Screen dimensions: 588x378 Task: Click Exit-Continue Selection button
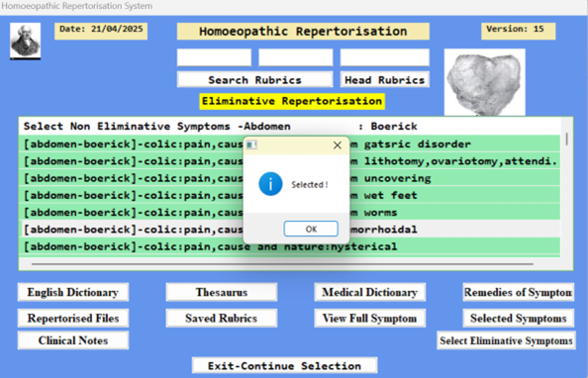(x=285, y=365)
